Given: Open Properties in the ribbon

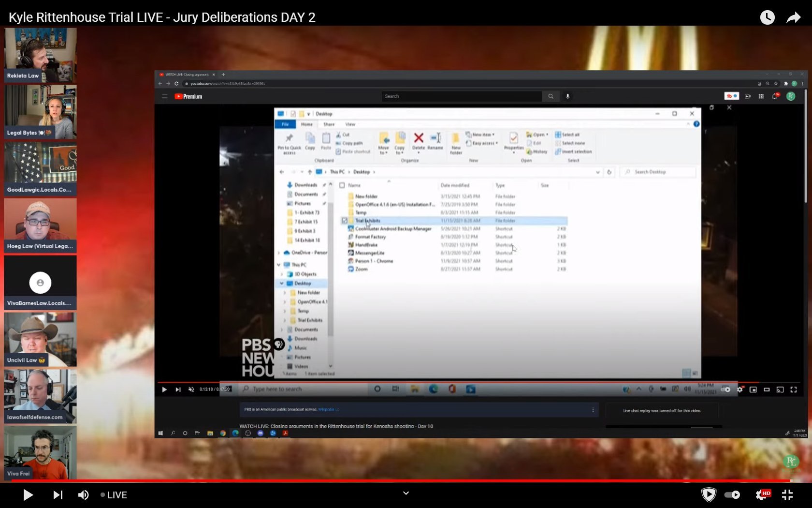Looking at the screenshot, I should (x=514, y=142).
